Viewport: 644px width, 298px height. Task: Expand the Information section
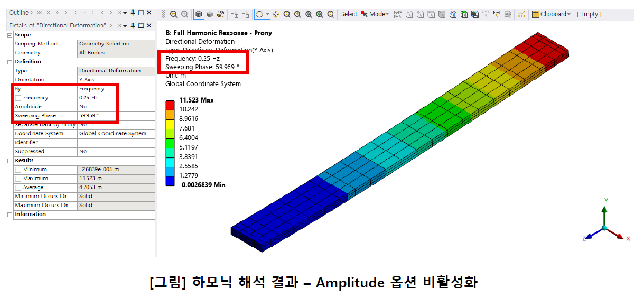[x=10, y=215]
